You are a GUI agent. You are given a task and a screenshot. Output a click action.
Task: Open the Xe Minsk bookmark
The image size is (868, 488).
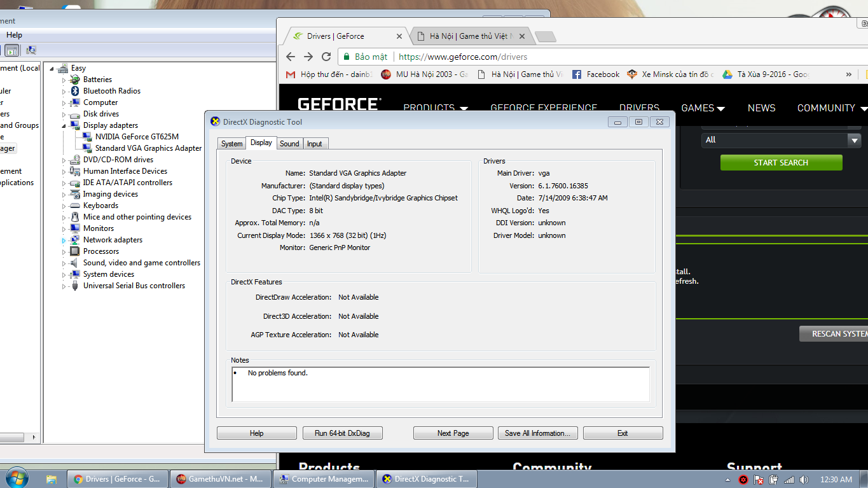tap(670, 74)
